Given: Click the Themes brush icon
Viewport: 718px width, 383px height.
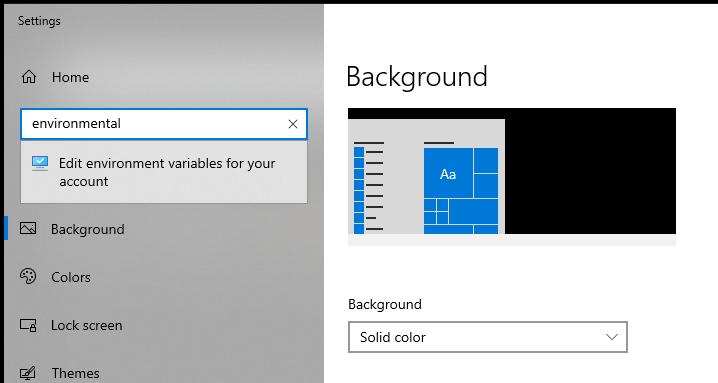Looking at the screenshot, I should pos(27,373).
